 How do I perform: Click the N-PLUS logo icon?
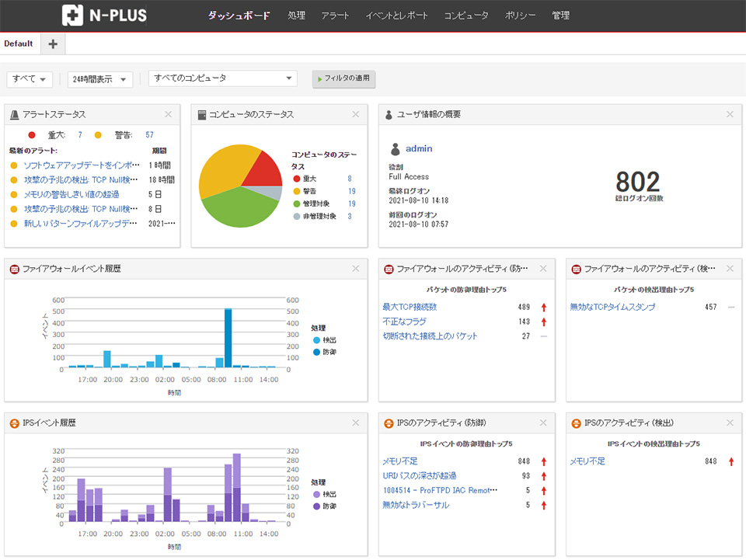(x=72, y=16)
